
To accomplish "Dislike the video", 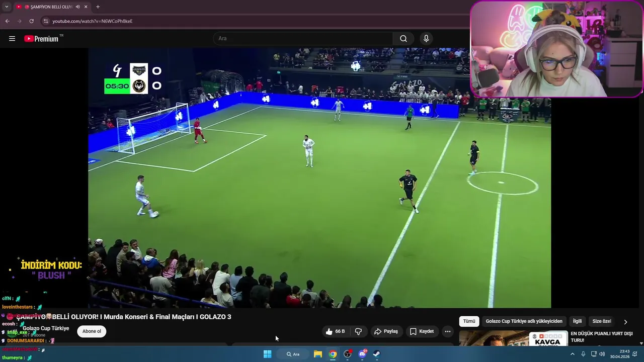I will pyautogui.click(x=358, y=331).
